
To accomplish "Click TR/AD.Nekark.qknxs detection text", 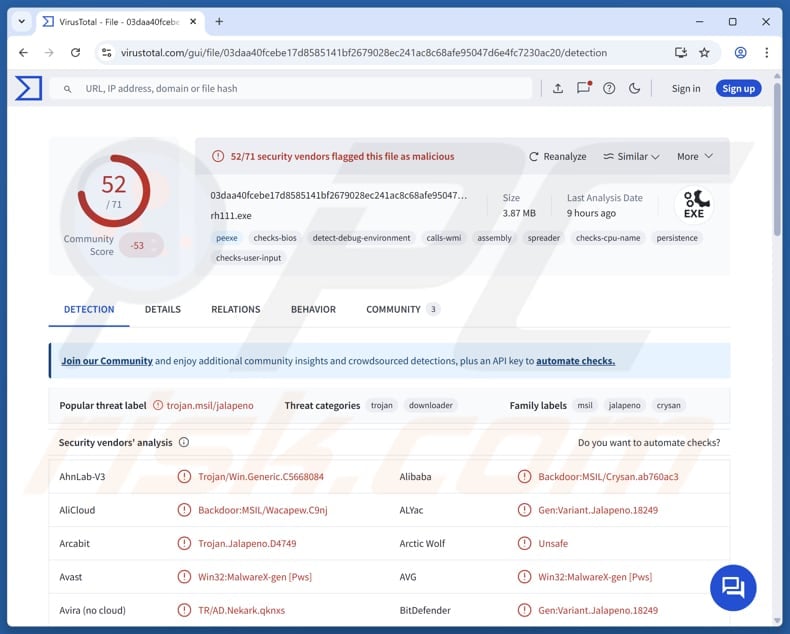I will pos(241,610).
